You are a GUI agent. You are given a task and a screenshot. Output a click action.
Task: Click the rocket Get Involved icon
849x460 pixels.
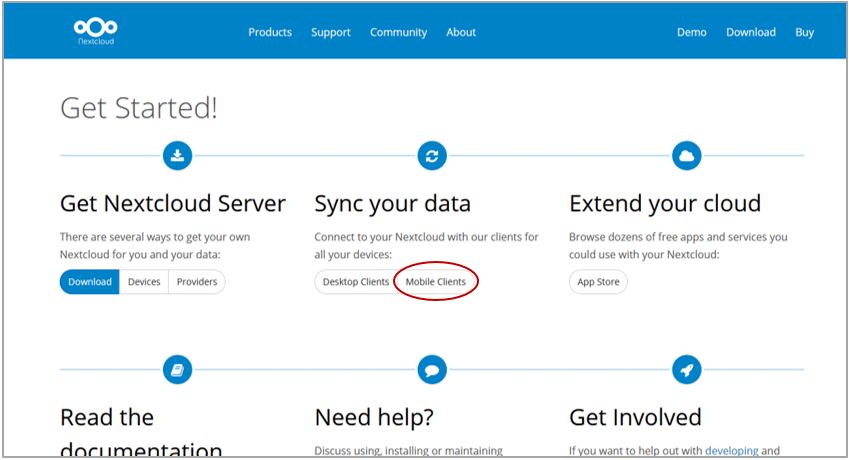click(687, 370)
